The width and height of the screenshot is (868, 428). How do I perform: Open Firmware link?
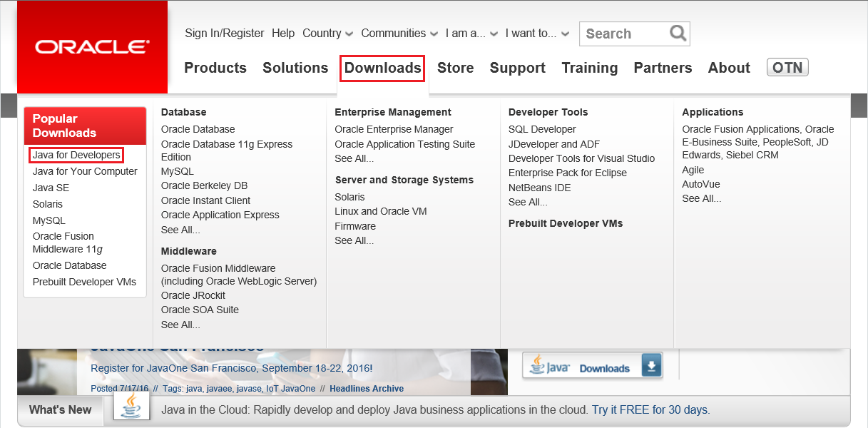tap(355, 226)
